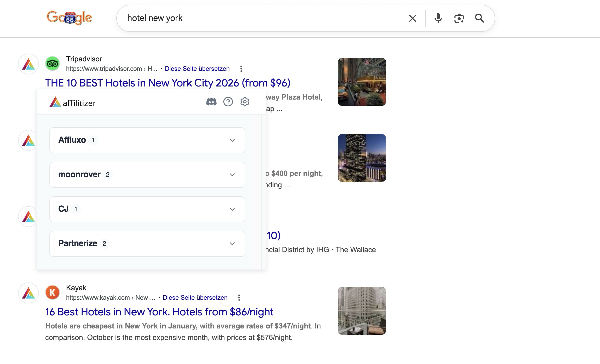Start voice search via microphone icon
600x364 pixels.
[x=438, y=18]
